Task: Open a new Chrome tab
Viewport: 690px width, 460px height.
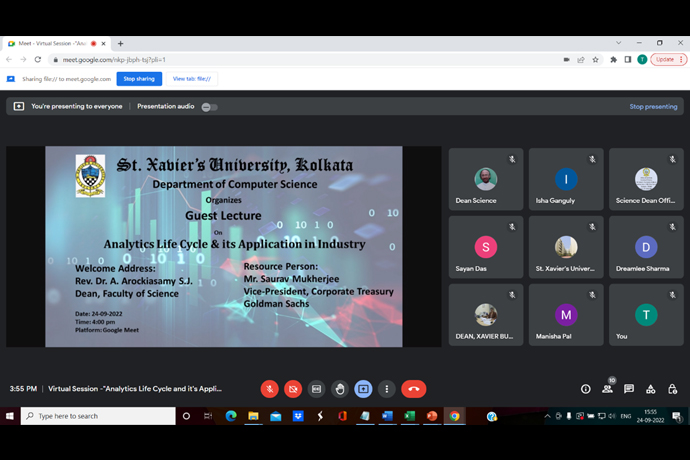Action: click(120, 44)
